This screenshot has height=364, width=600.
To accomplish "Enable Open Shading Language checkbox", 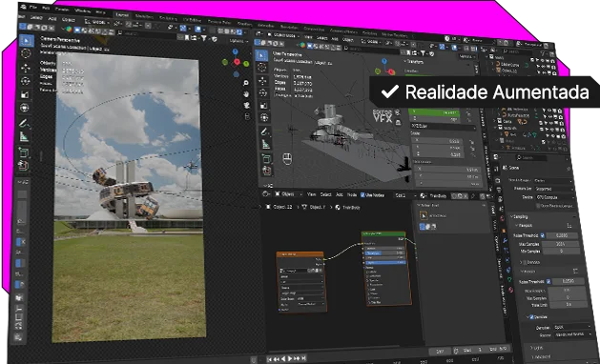I will (538, 206).
